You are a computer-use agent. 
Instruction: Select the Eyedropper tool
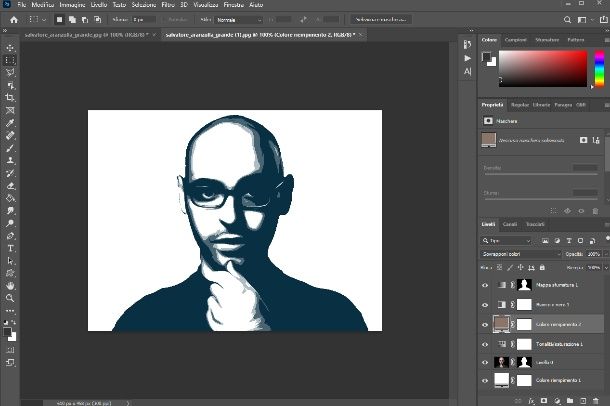10,123
